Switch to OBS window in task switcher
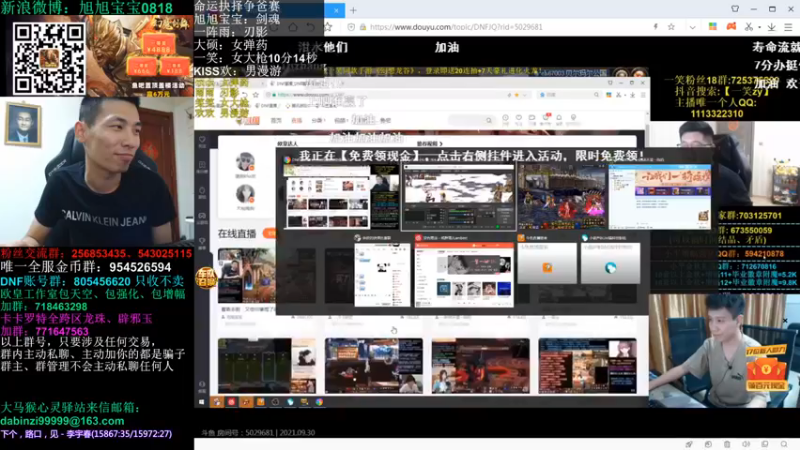The image size is (800, 450). click(x=458, y=197)
